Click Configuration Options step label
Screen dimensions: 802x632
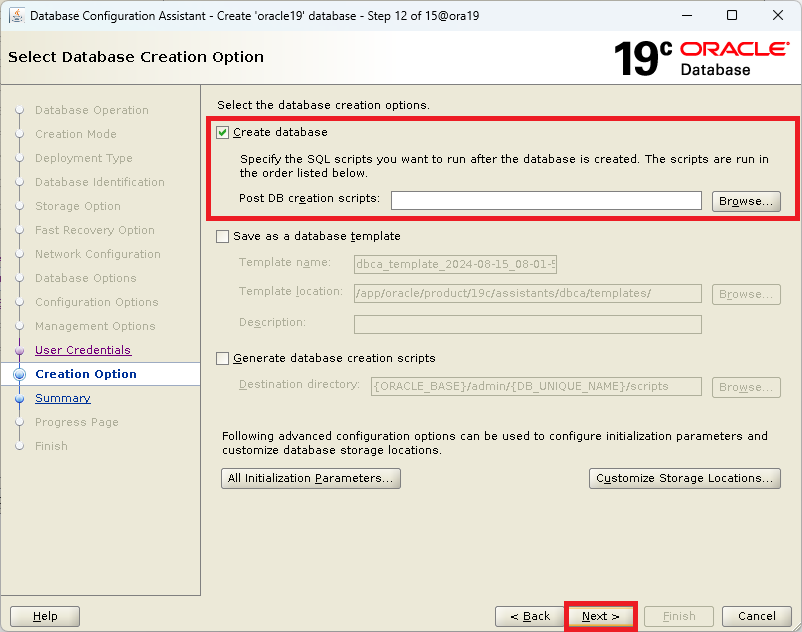(97, 302)
